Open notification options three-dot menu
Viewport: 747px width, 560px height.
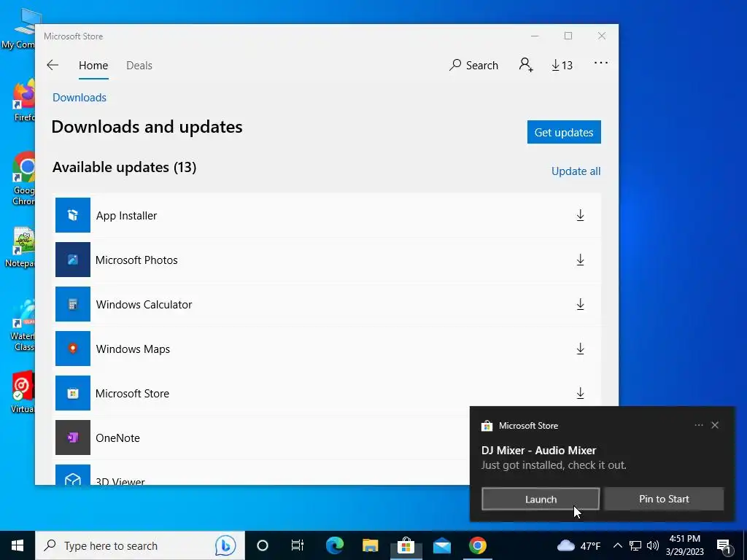point(698,425)
